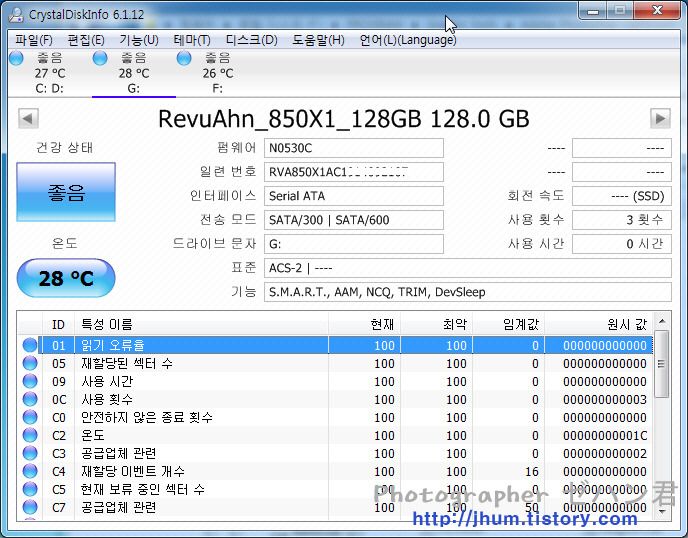Click the SATA/300 | SATA/600 transfer mode field
Screen dimensions: 688x538
354,220
